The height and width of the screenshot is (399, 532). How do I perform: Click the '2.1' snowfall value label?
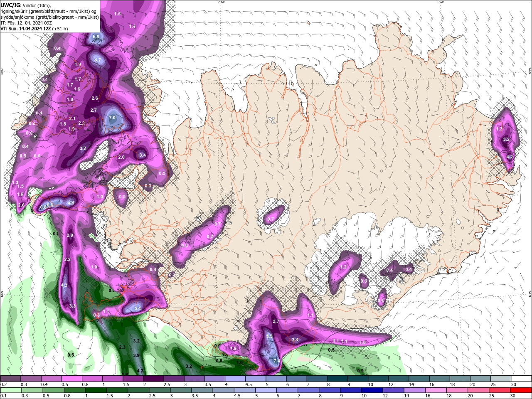72,118
